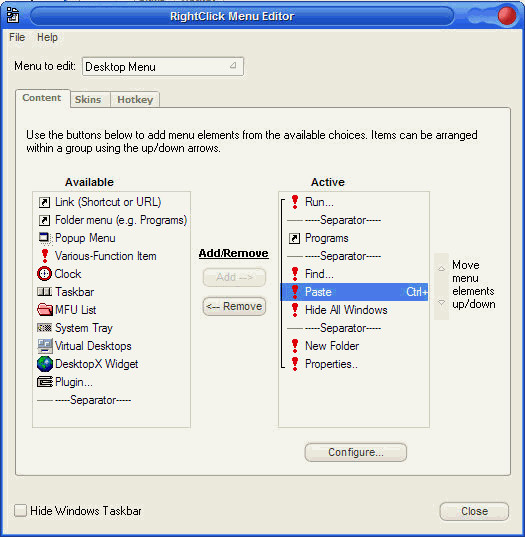Select the Various-Function Item text
Viewport: 525px width, 537px height.
click(x=106, y=256)
